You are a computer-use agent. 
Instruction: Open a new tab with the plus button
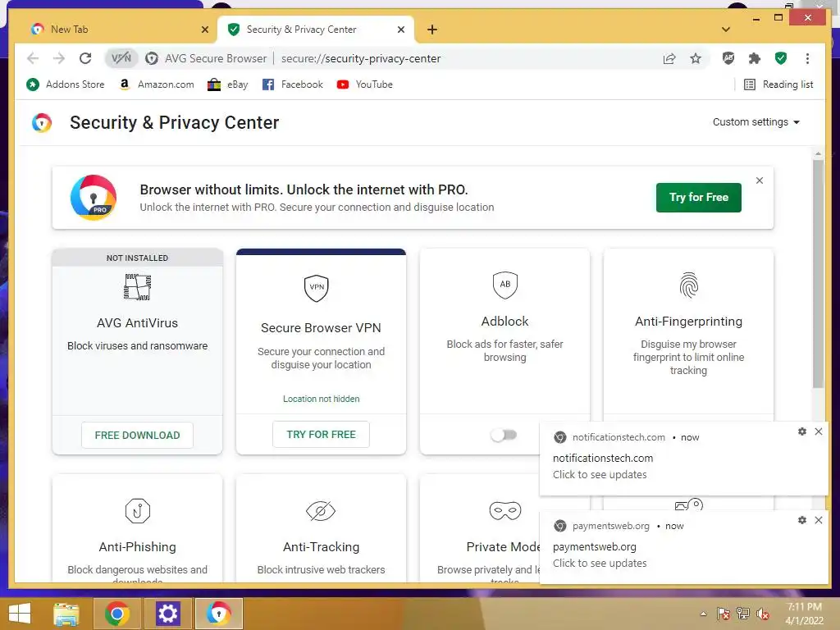click(x=432, y=30)
